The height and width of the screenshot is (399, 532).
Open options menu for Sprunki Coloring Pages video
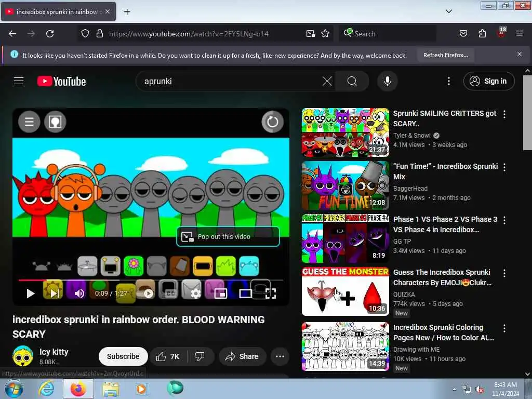tap(504, 328)
